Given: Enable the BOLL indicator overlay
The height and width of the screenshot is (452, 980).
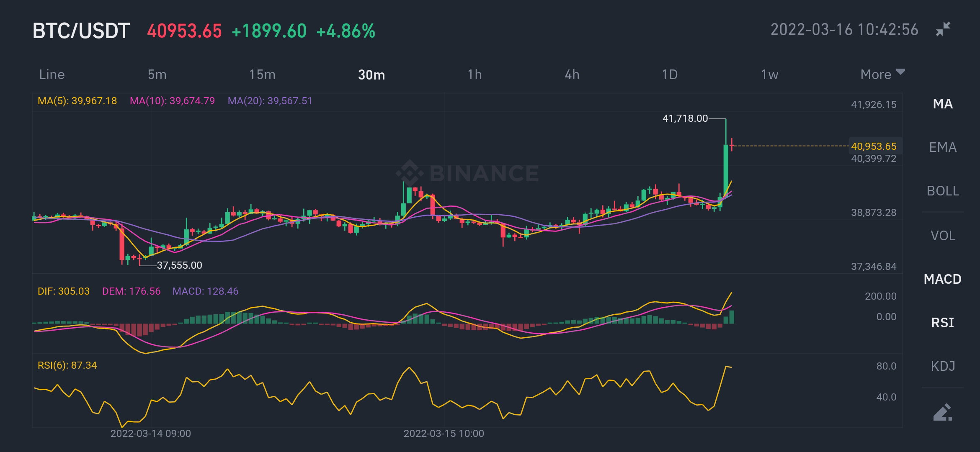Looking at the screenshot, I should coord(943,191).
